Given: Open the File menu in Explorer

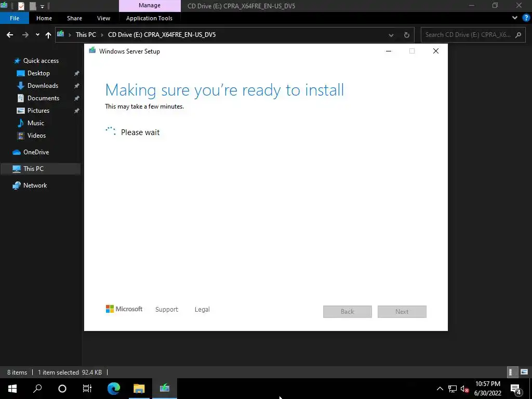Looking at the screenshot, I should click(14, 18).
